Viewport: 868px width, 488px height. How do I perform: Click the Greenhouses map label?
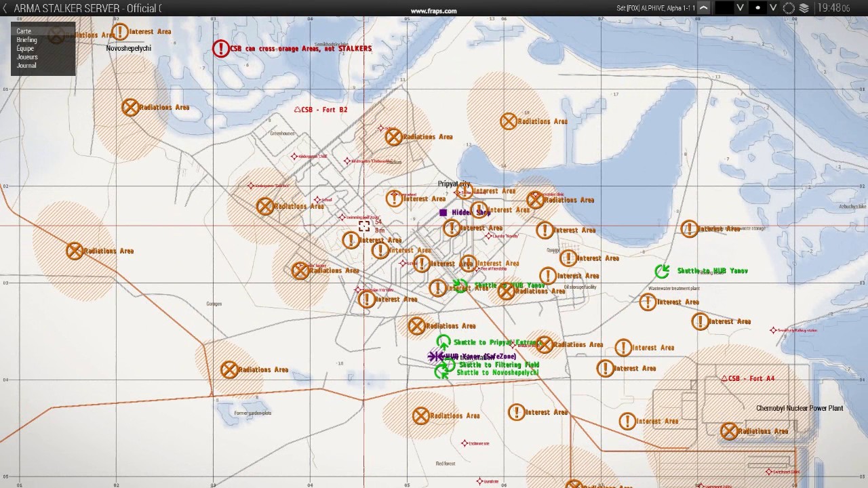(283, 134)
